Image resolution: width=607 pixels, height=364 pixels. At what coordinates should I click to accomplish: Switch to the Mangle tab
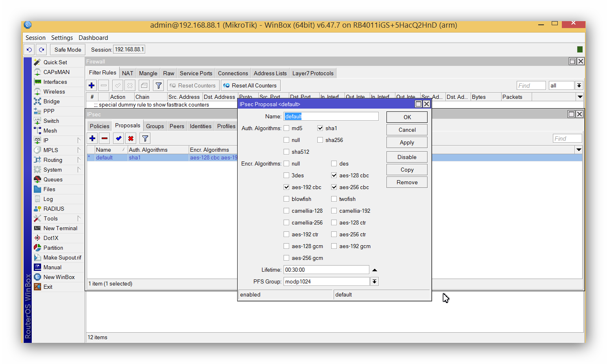148,73
